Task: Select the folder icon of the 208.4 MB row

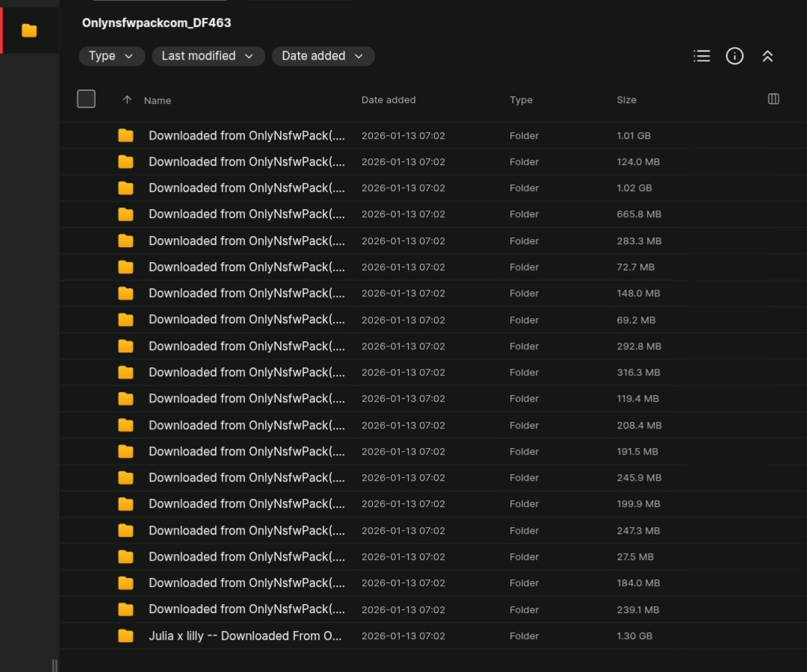Action: coord(126,425)
